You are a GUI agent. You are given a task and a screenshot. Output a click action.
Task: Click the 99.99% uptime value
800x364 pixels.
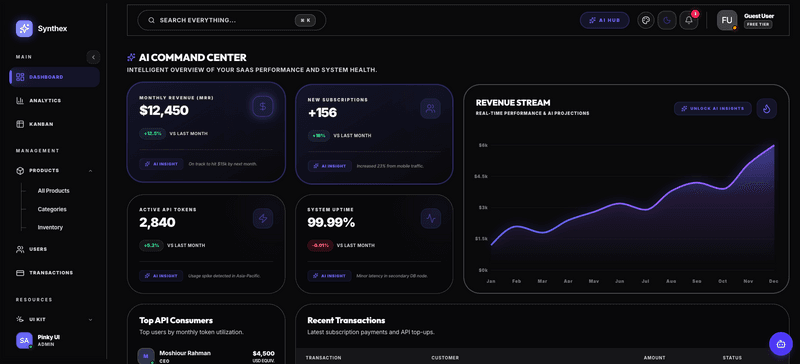(331, 223)
